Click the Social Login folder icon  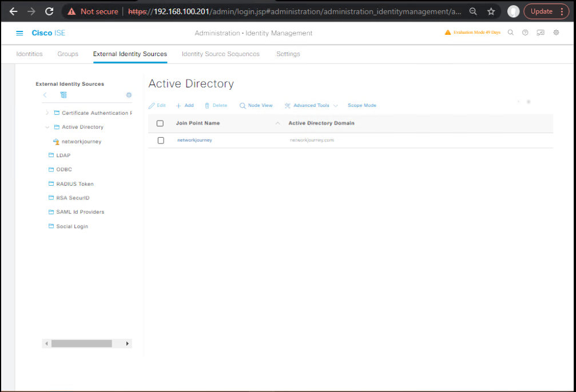51,226
